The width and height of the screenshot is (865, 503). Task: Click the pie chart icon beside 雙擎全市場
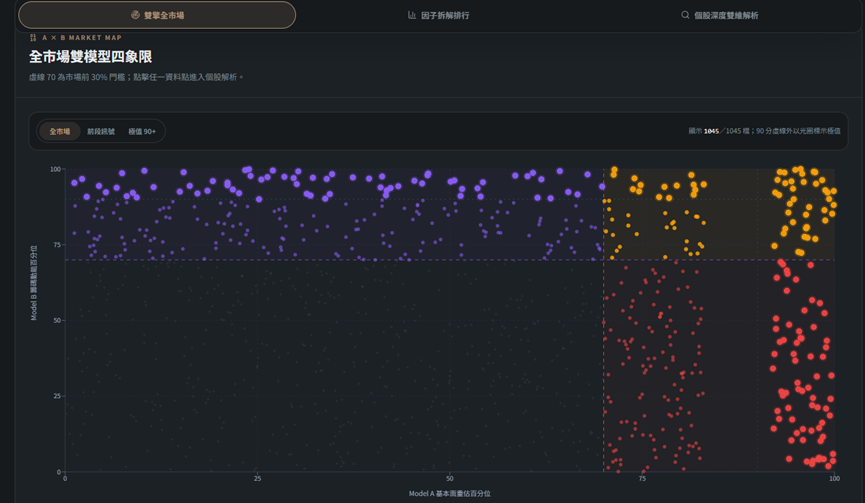(x=135, y=15)
